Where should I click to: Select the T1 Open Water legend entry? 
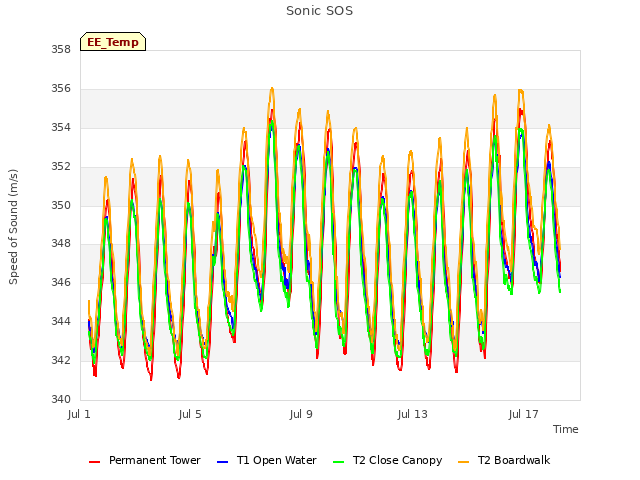(x=267, y=460)
